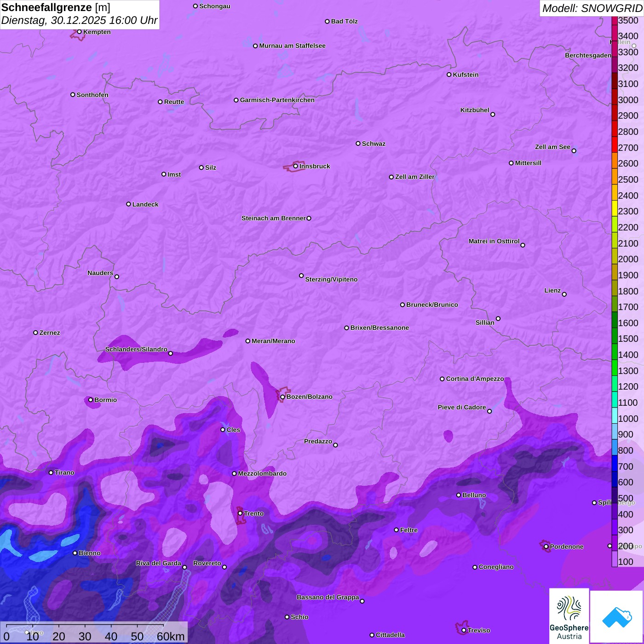Screen dimensions: 644x644
Task: Click the "Bassano del Grappa" label
Action: point(328,597)
